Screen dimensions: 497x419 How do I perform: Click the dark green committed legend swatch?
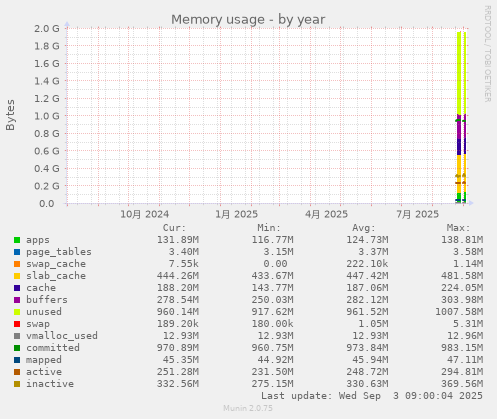point(17,348)
